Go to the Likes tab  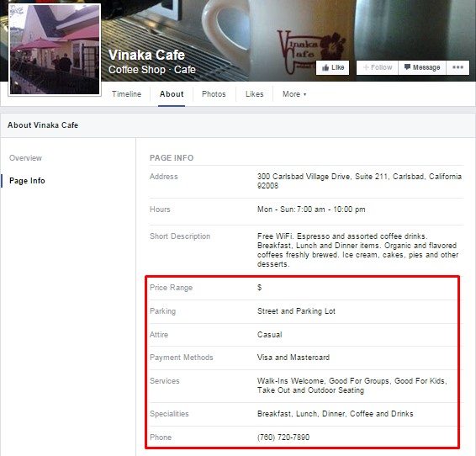coord(254,94)
